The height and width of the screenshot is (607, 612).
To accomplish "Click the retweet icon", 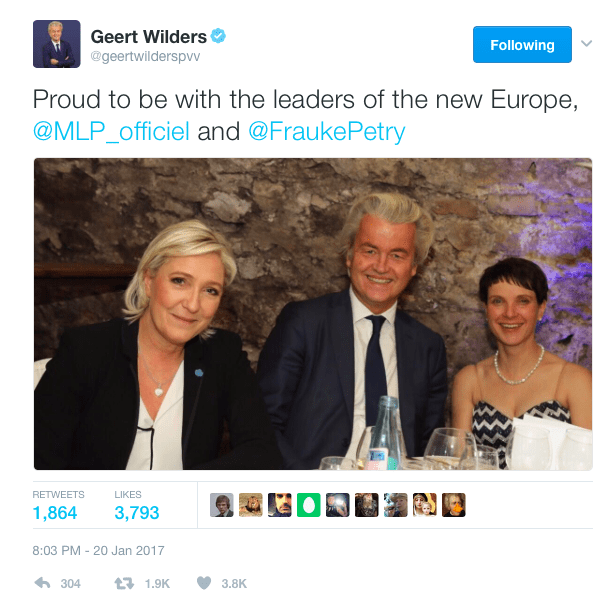I will click(x=124, y=584).
